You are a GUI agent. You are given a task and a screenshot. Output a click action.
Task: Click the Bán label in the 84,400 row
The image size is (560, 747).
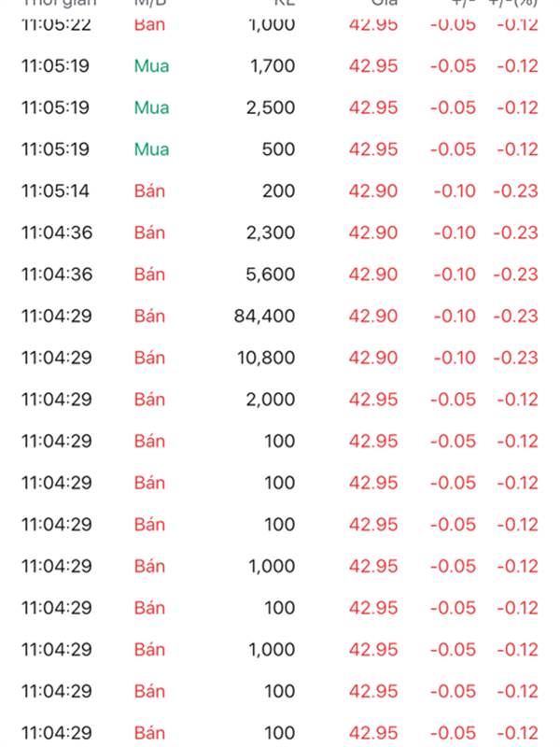149,317
